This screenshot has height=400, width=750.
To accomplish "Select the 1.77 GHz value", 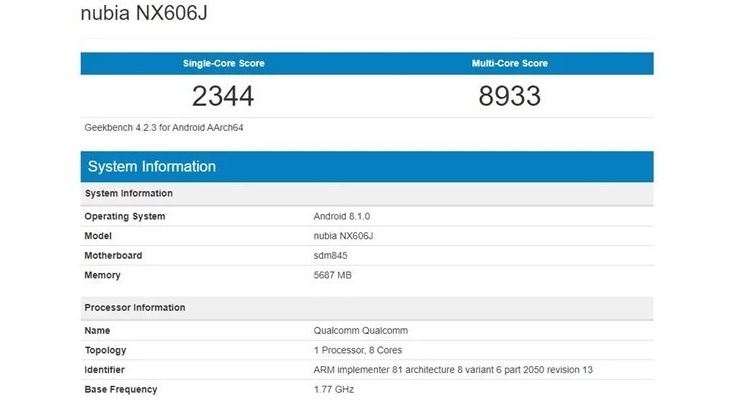I will pos(334,389).
